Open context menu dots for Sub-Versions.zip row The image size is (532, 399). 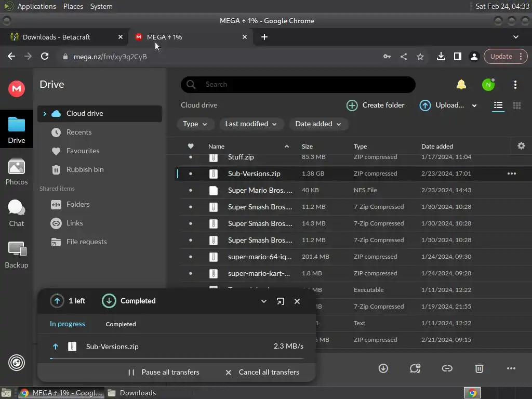(511, 174)
